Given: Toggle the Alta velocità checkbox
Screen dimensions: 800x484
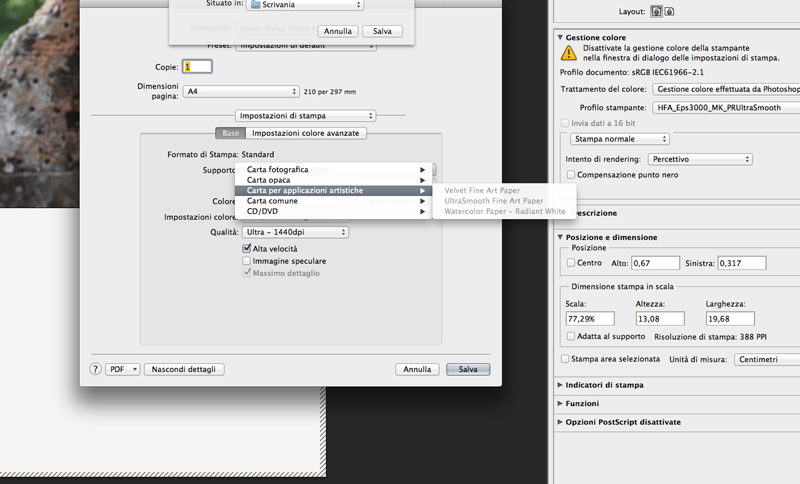Looking at the screenshot, I should (x=247, y=248).
